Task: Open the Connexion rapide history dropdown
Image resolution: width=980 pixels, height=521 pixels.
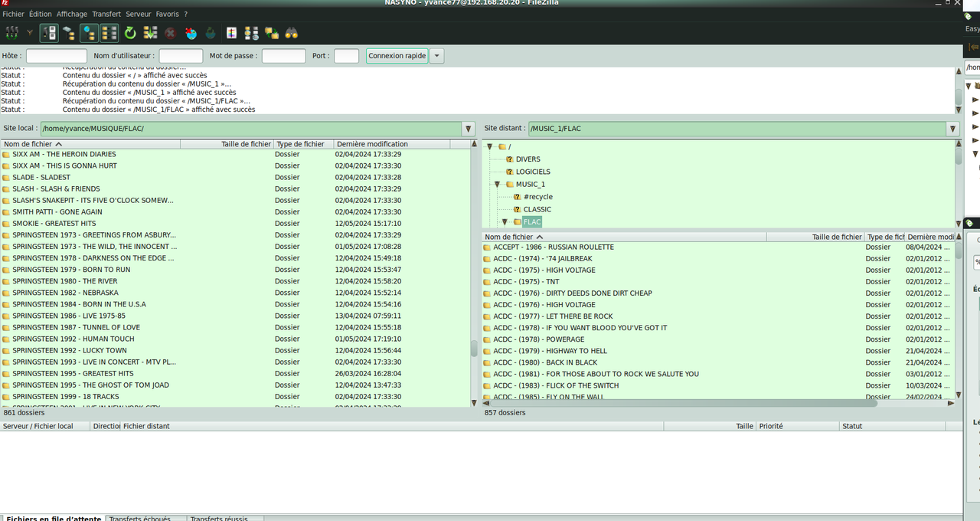Action: click(437, 56)
